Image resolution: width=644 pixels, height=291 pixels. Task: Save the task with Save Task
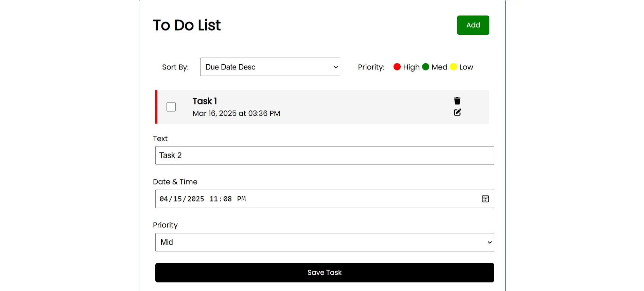[325, 273]
